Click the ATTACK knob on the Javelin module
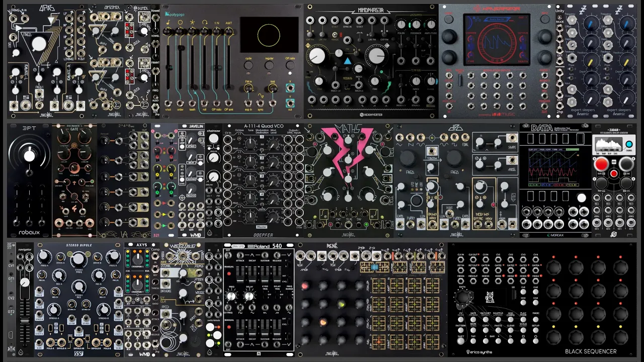Viewport: 644px width, 362px height. tap(191, 138)
